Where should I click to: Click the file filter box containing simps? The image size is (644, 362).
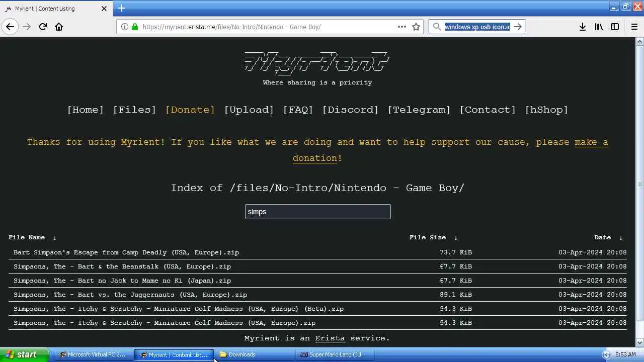click(x=318, y=212)
